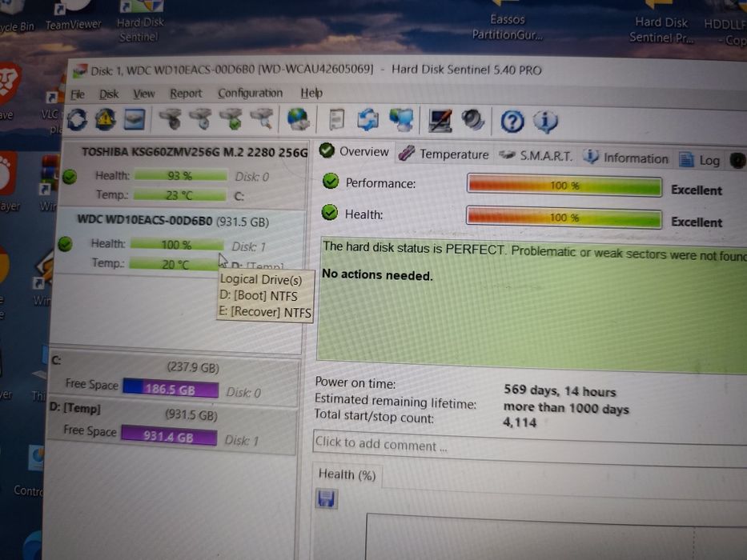Image resolution: width=747 pixels, height=560 pixels.
Task: Click the green check icon beside Performance
Action: click(x=331, y=182)
